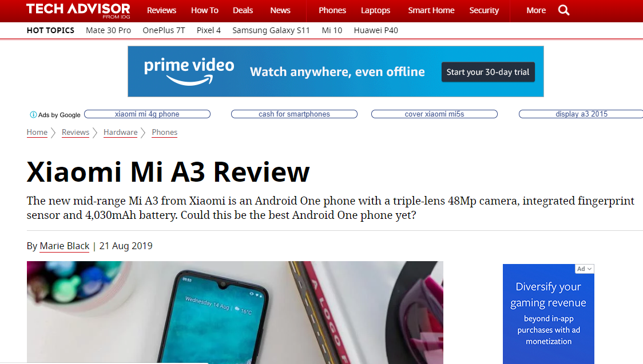Open the Phones category in navbar
Image resolution: width=643 pixels, height=364 pixels.
(332, 10)
